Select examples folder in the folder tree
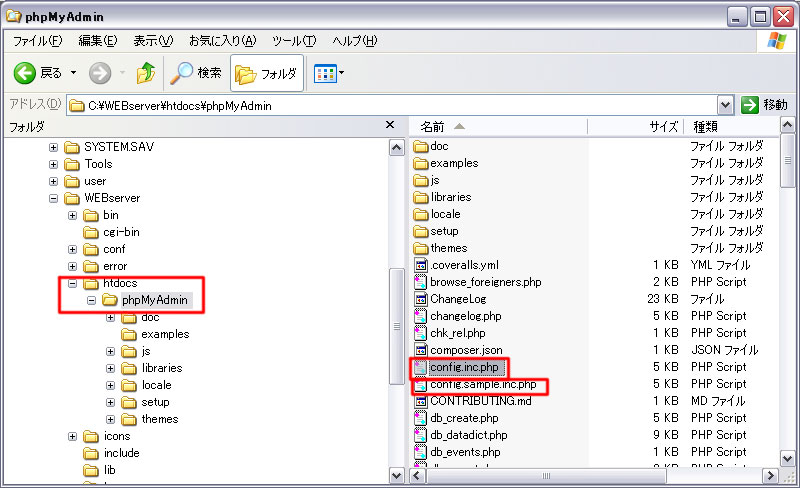This screenshot has height=488, width=800. point(155,334)
